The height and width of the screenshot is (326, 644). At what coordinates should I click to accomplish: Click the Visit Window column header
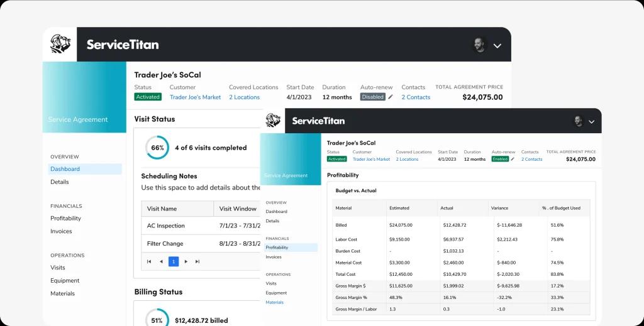238,209
